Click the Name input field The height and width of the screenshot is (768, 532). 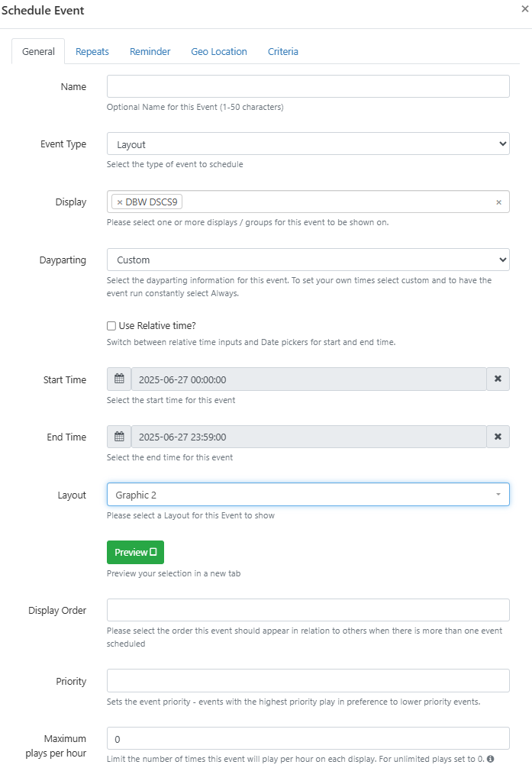pyautogui.click(x=308, y=86)
